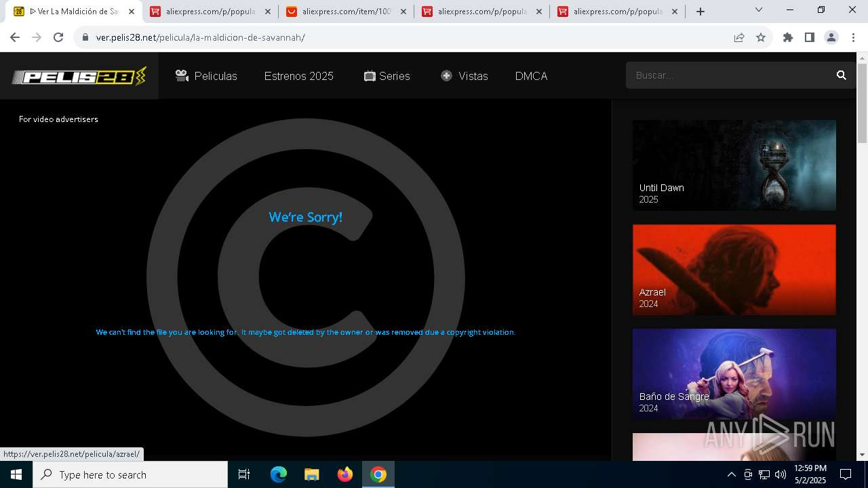Select Chrome on the taskbar
This screenshot has height=488, width=868.
coord(378,474)
